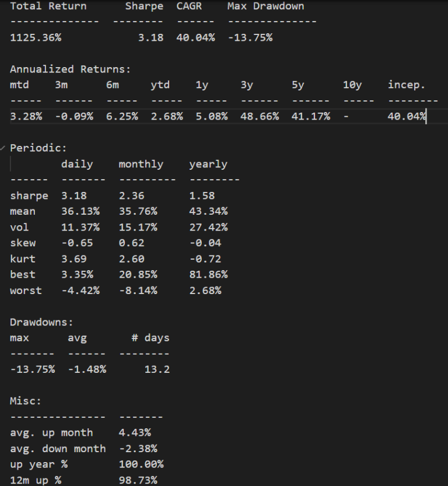Click the kurt row label
Viewport: 448px width, 486px height.
22,259
